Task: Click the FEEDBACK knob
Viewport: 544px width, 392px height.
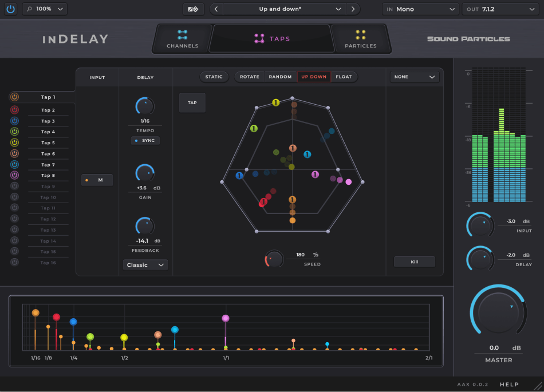Action: tap(145, 226)
